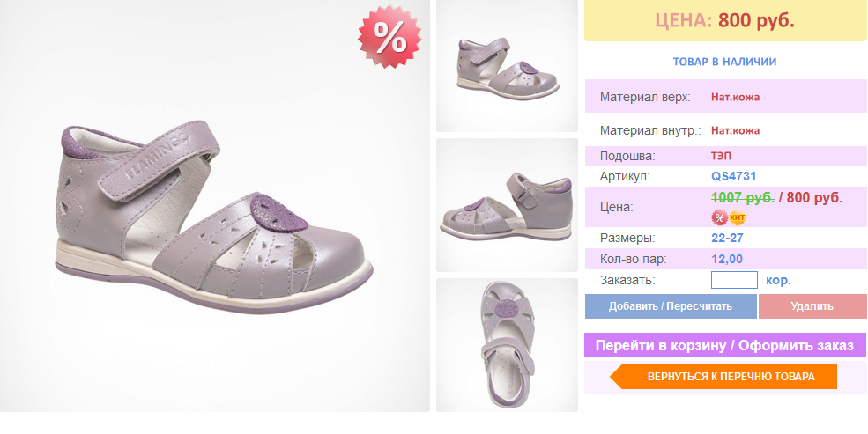Click the sizes value 22-27
868x434 pixels.
[x=727, y=239]
